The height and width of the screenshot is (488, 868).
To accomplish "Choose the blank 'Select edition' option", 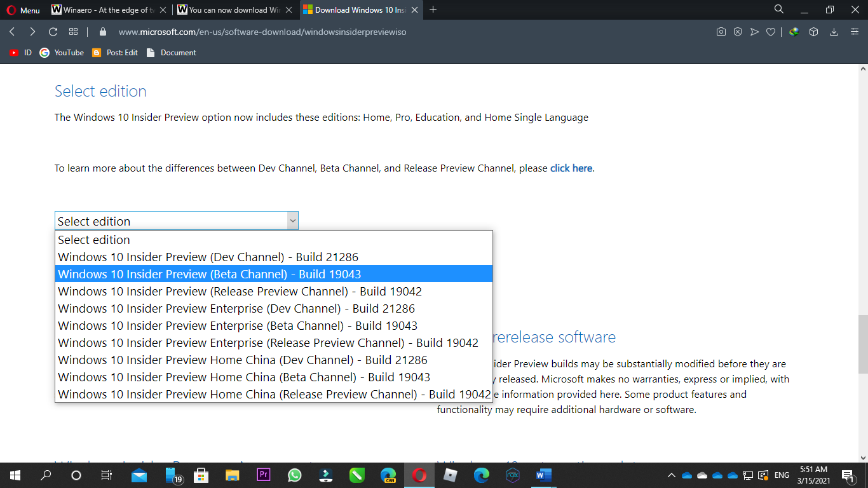I will [273, 240].
